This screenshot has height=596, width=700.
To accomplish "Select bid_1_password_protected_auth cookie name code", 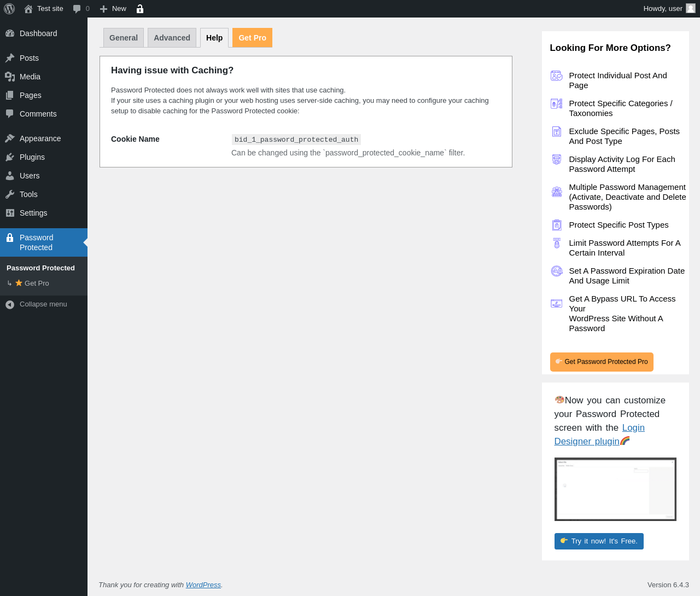I will [296, 140].
